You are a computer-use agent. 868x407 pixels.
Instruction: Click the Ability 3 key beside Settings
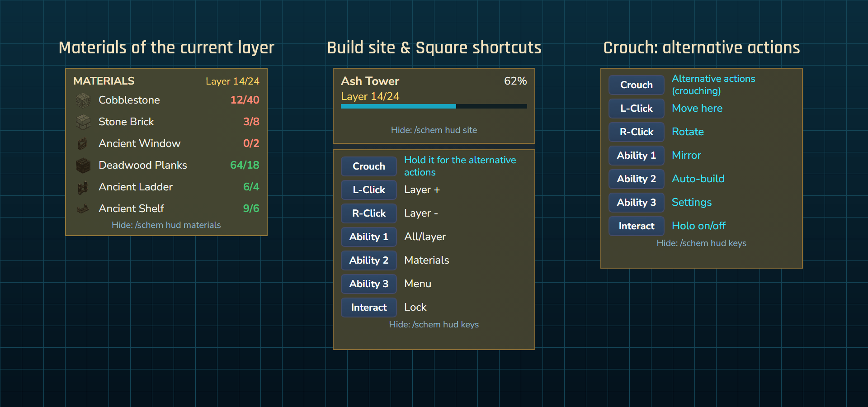tap(637, 202)
